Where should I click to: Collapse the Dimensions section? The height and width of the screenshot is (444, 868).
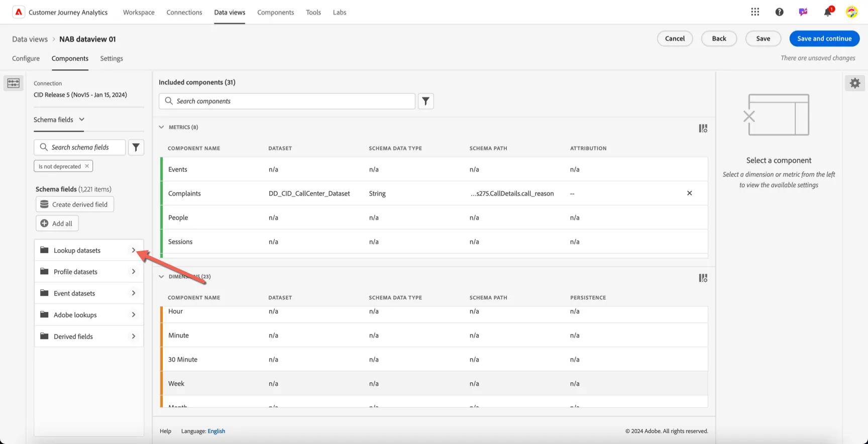[161, 276]
